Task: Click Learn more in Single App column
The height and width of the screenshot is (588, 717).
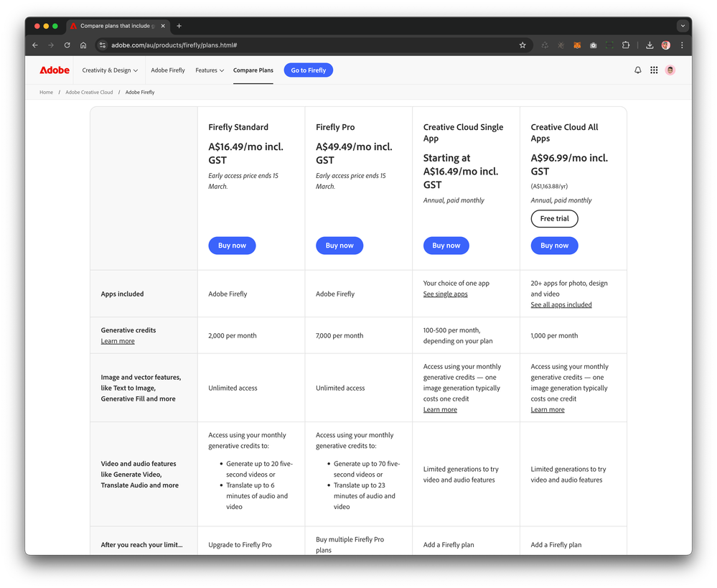Action: pyautogui.click(x=440, y=409)
